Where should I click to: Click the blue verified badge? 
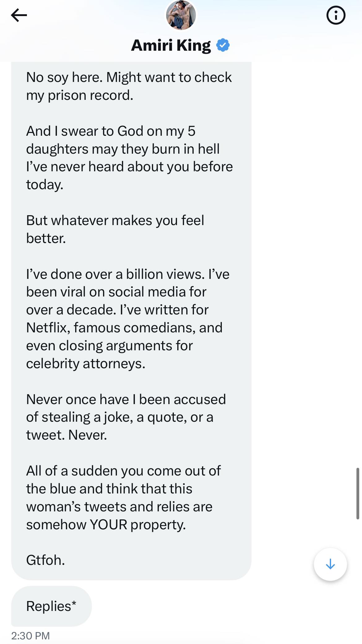pos(223,45)
